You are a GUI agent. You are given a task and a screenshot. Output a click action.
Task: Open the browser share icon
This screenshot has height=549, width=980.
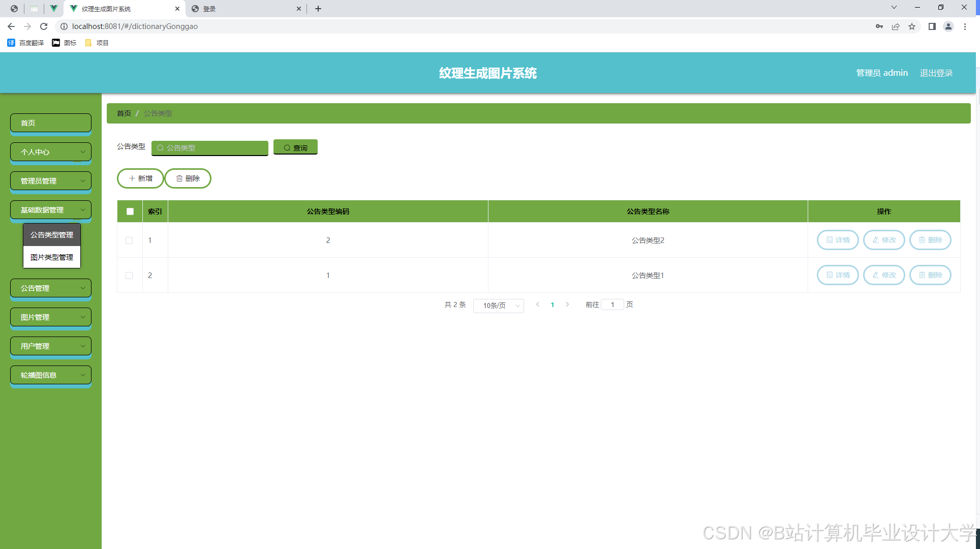[896, 26]
